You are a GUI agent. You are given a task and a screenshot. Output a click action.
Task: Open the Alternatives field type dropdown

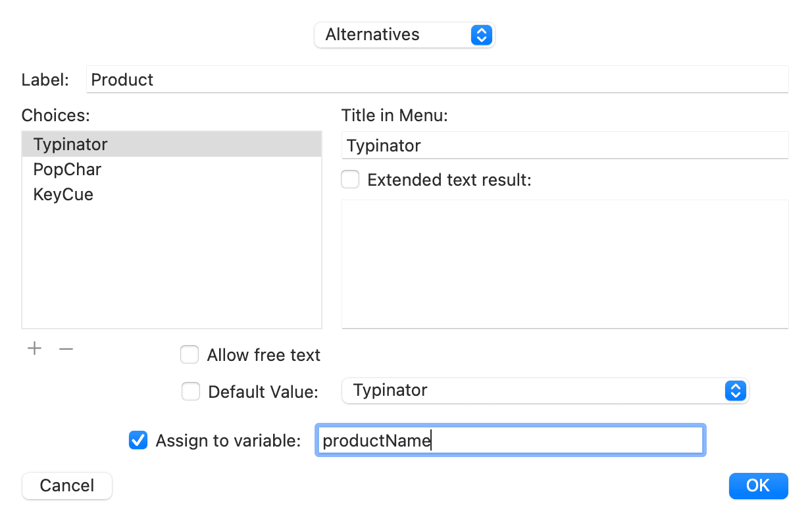point(404,35)
